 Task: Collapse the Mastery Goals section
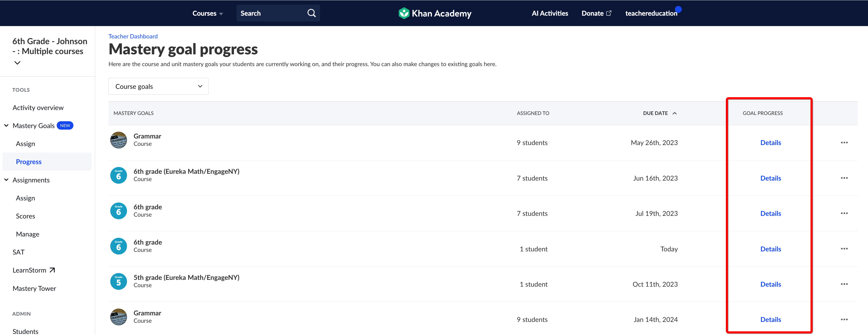click(7, 125)
